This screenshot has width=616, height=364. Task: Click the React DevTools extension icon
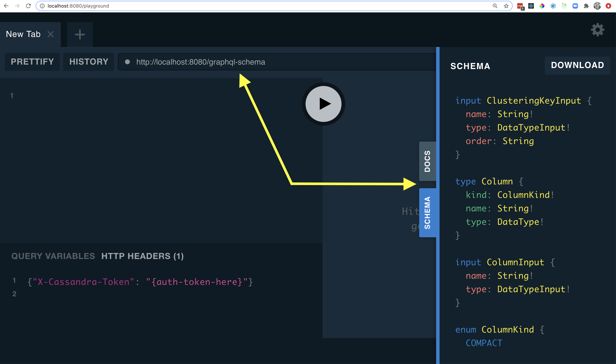(x=531, y=6)
